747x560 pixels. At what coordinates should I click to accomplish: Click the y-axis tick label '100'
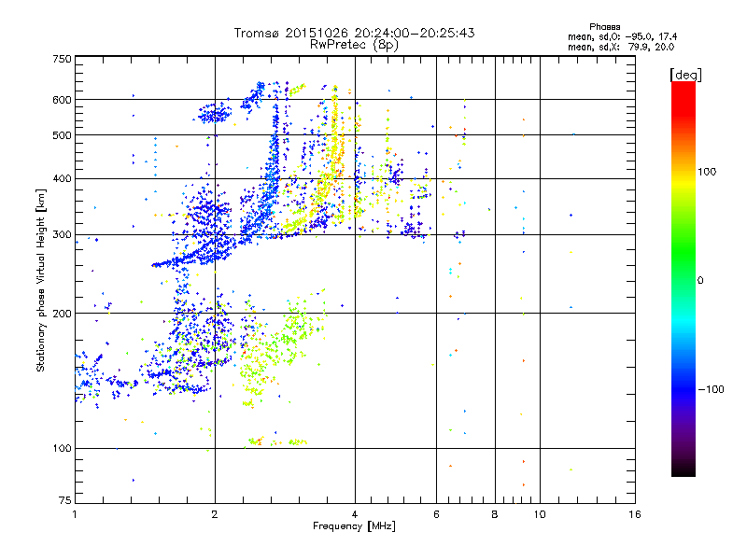coord(62,449)
